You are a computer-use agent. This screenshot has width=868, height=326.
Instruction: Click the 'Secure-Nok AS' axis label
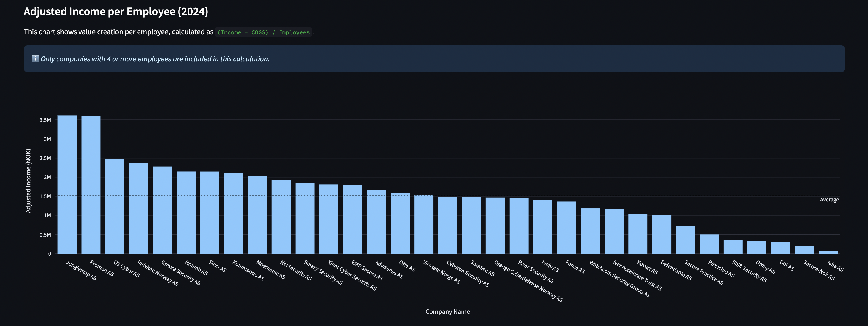coord(819,270)
